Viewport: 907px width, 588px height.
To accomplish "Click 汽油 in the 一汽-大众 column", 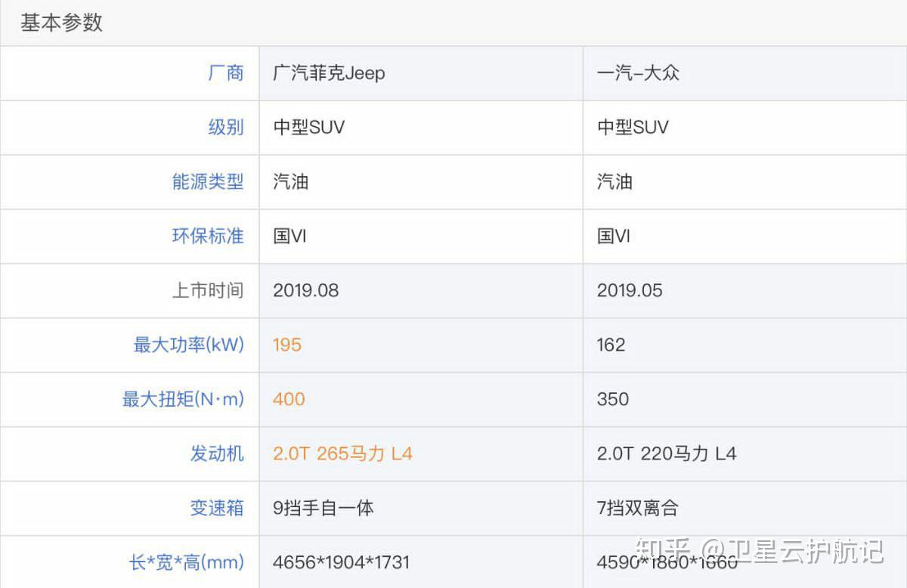I will point(614,182).
